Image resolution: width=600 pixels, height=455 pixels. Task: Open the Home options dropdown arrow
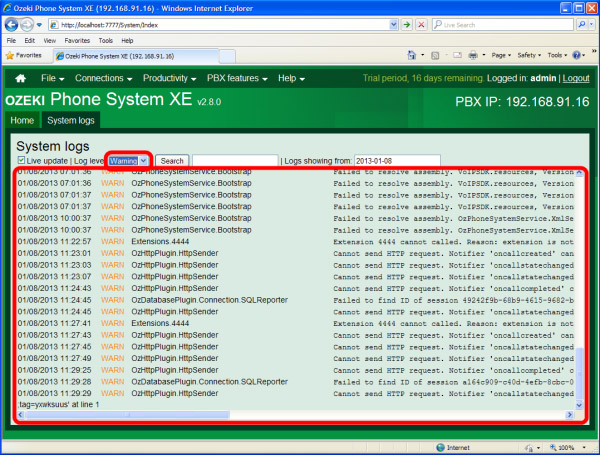click(x=422, y=55)
